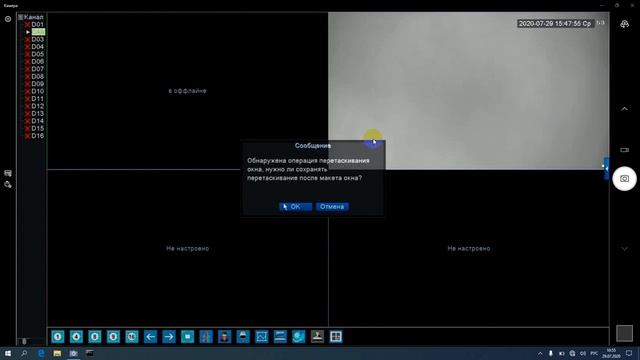The width and height of the screenshot is (640, 360).
Task: Switch to 8-window layout
Action: coord(95,337)
